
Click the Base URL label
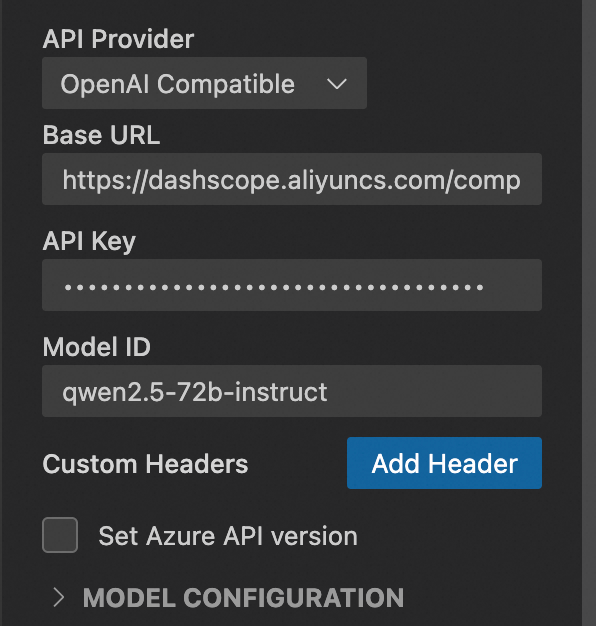[x=101, y=135]
